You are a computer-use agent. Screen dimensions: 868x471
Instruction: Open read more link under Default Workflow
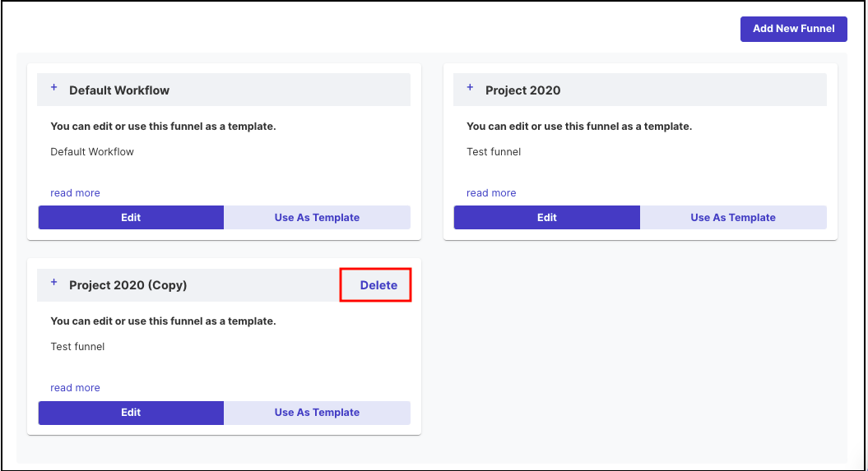click(x=76, y=193)
